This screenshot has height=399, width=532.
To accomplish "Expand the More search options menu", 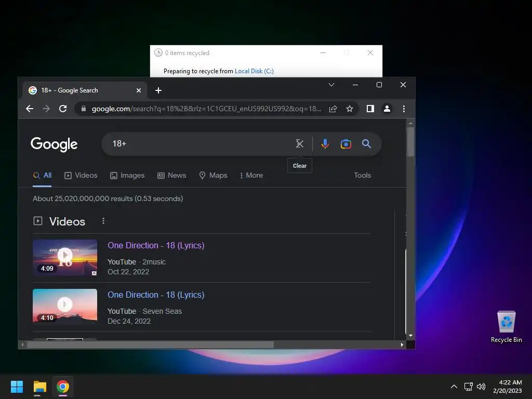I will 251,176.
